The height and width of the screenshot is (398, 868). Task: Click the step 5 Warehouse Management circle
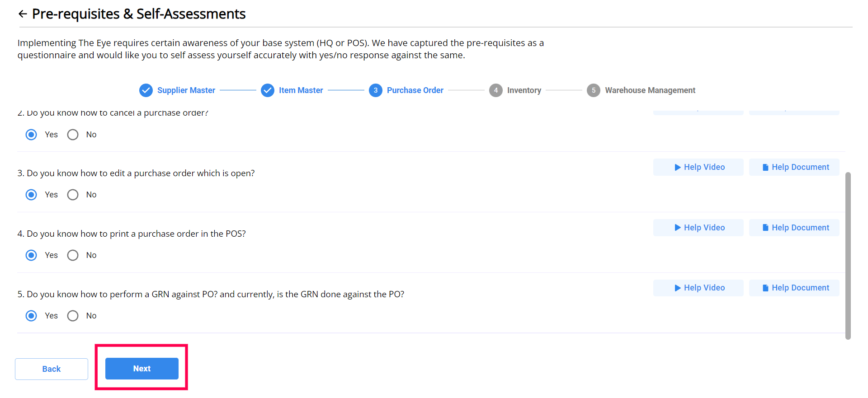point(594,90)
